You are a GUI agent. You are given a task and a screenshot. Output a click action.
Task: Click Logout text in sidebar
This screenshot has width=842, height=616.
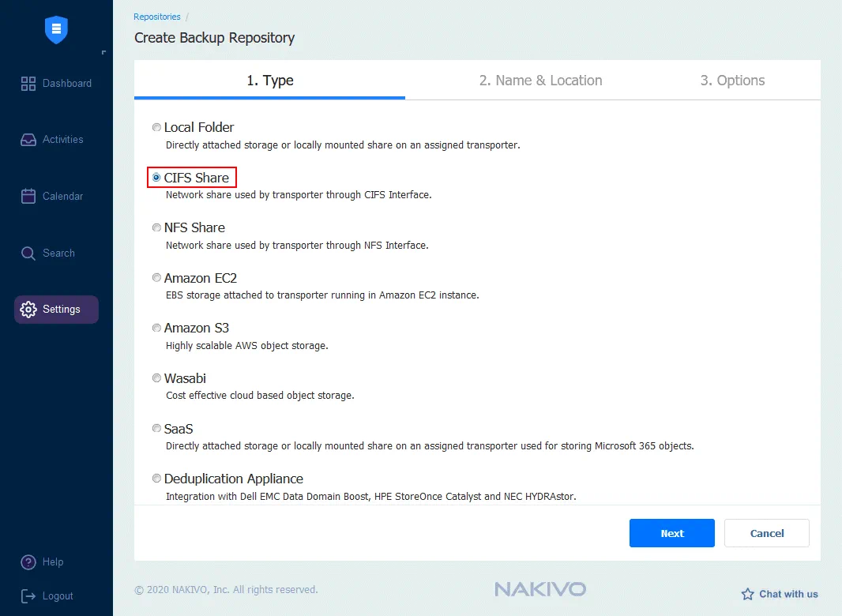58,596
